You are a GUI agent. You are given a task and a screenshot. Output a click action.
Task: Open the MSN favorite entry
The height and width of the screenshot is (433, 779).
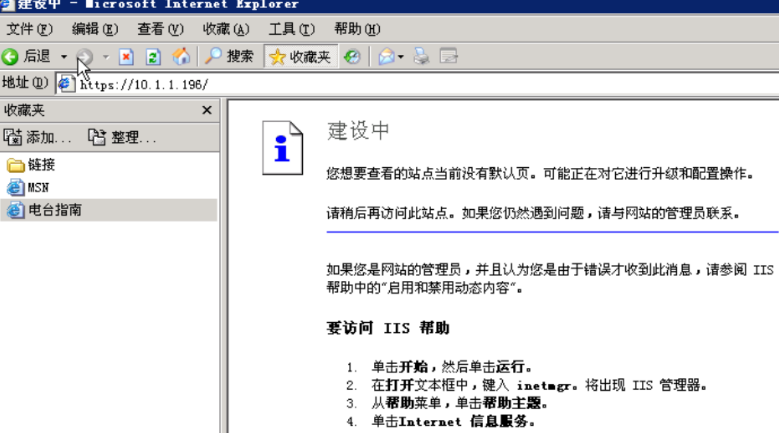(28, 188)
